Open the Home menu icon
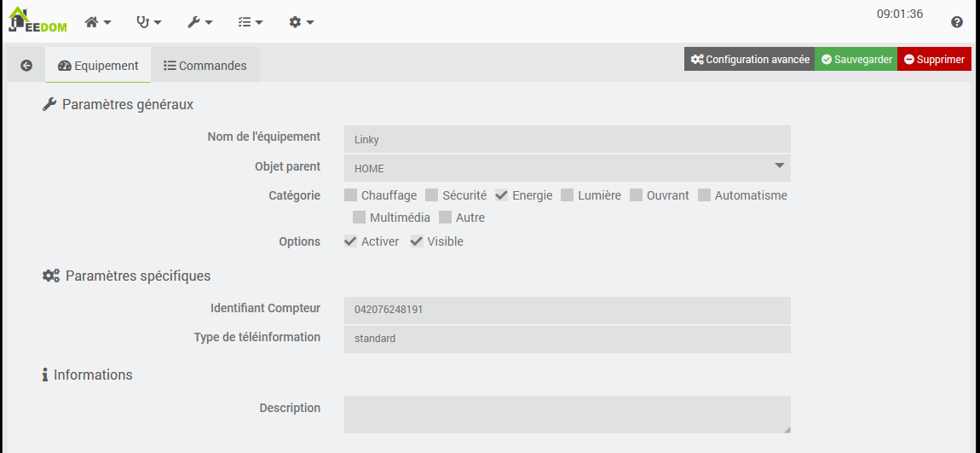This screenshot has width=980, height=453. 98,22
